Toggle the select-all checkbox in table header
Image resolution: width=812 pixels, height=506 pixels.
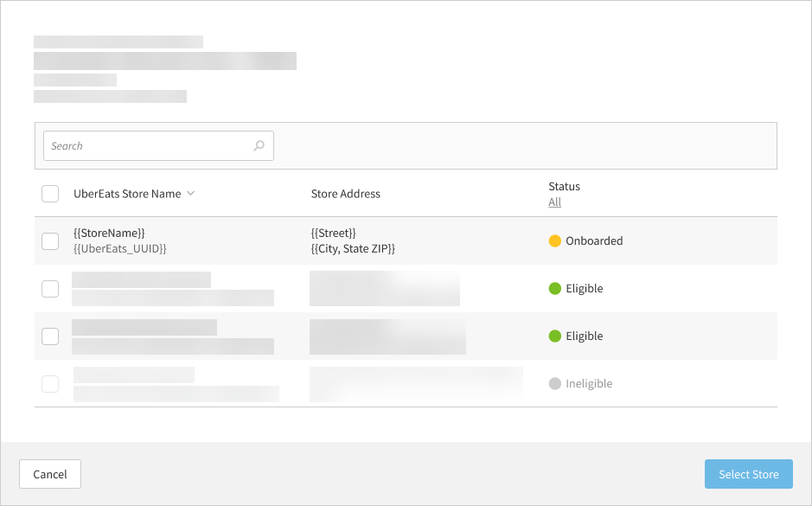50,194
